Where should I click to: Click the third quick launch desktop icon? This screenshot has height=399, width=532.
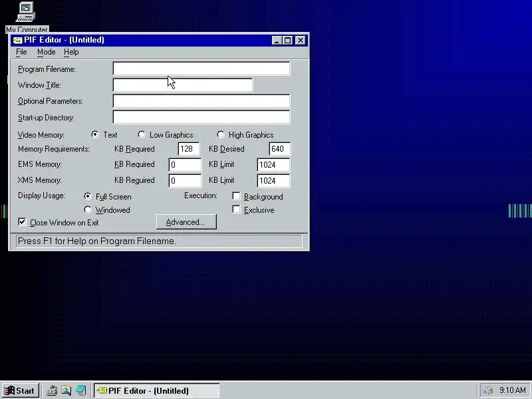80,390
